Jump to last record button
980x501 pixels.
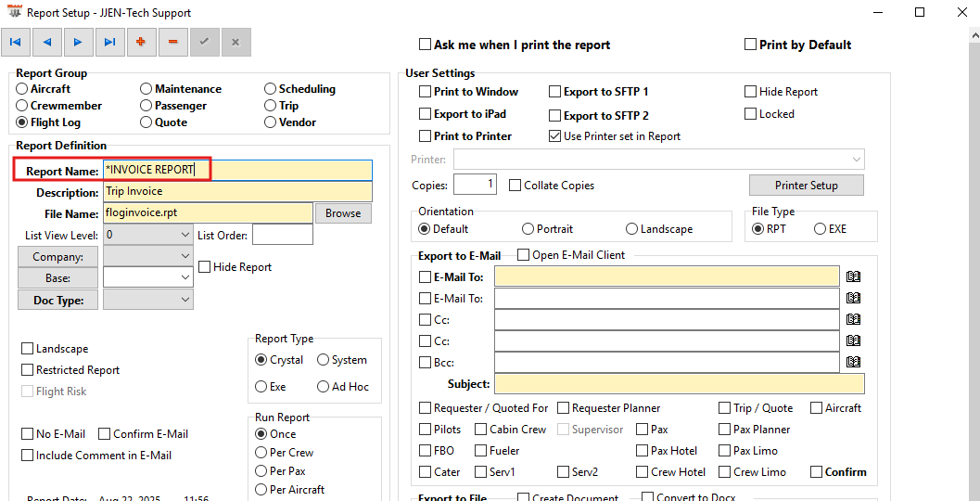pos(110,42)
